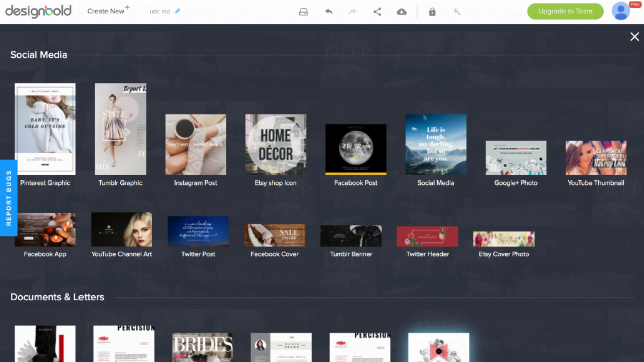Edit the design name with pencil icon
The height and width of the screenshot is (362, 644).
177,11
